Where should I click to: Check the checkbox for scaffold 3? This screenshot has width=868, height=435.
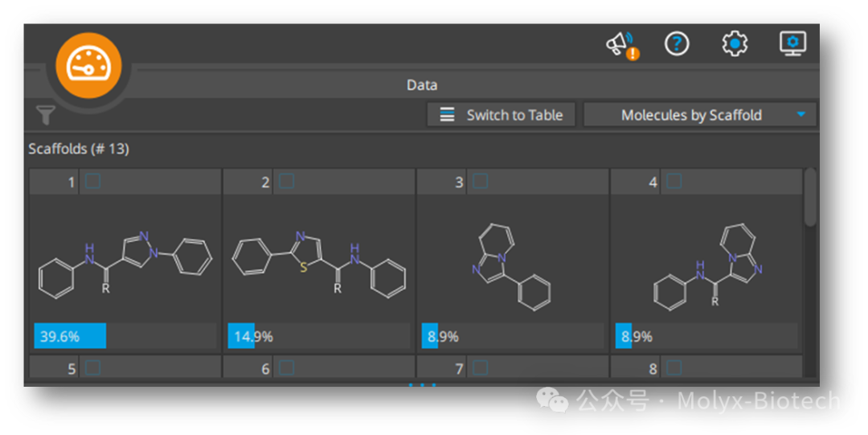(x=480, y=181)
